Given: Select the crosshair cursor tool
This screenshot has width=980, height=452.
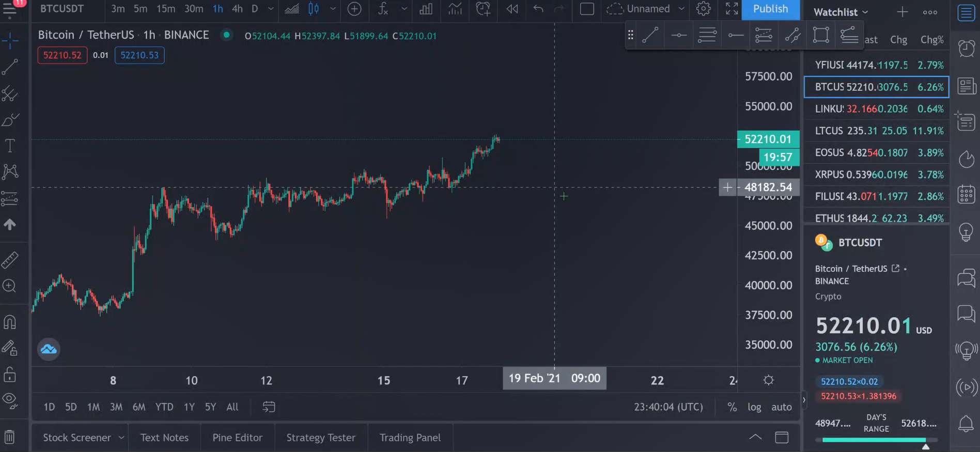Looking at the screenshot, I should [10, 41].
